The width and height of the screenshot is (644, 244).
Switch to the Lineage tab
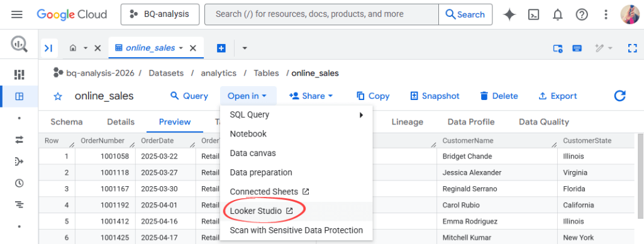[x=408, y=122]
